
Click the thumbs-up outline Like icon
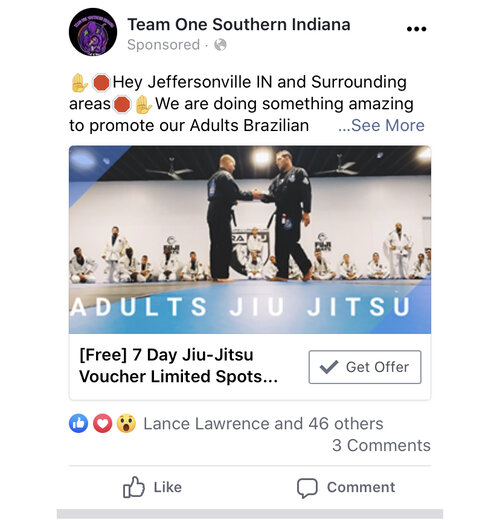click(134, 487)
